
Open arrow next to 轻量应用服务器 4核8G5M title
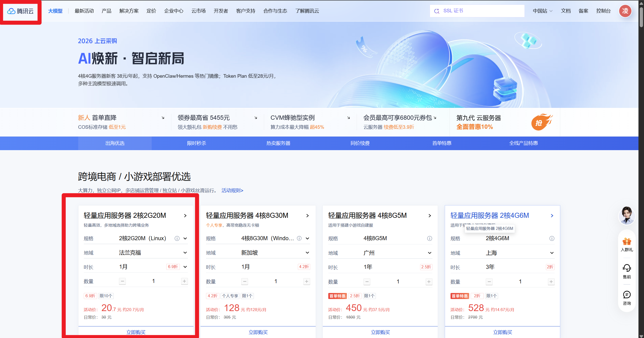coord(430,216)
